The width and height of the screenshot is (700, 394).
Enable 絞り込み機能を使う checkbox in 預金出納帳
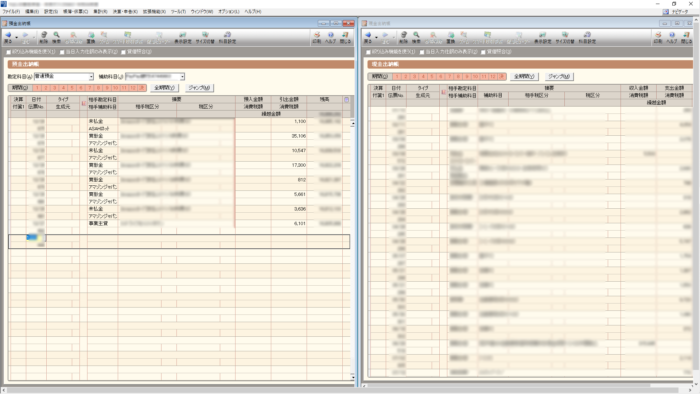click(x=8, y=52)
